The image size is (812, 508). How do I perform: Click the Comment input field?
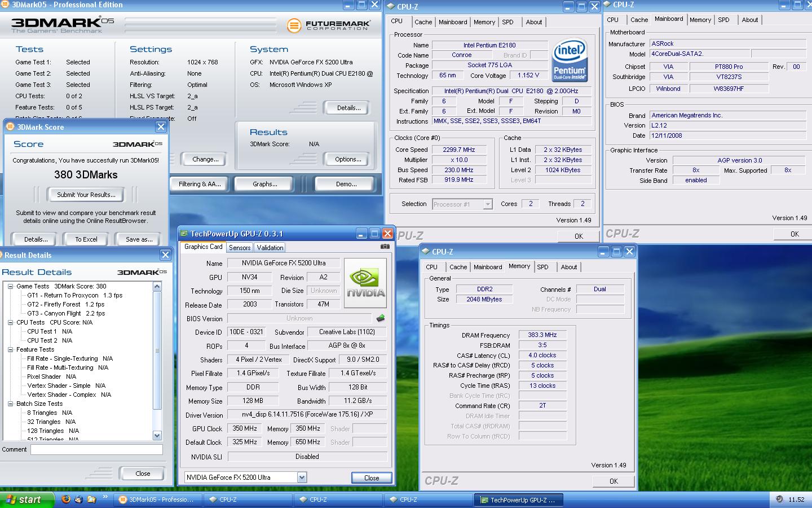click(x=96, y=449)
